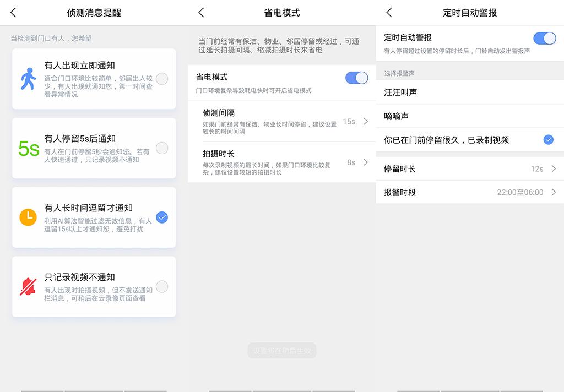Click the back arrow on 侦测消息提醒 screen
The height and width of the screenshot is (392, 564).
[x=13, y=12]
